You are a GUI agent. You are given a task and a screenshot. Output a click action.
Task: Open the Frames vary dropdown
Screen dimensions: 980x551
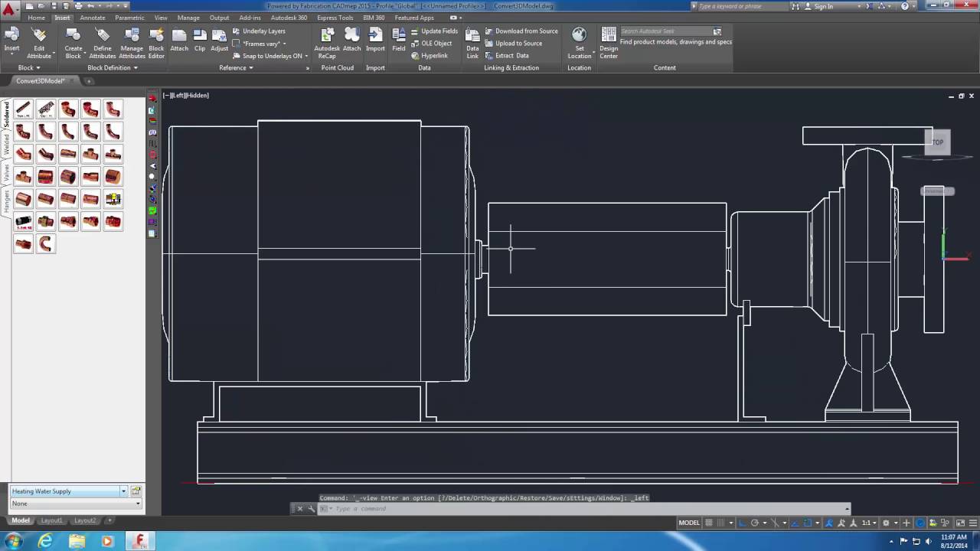pos(264,44)
